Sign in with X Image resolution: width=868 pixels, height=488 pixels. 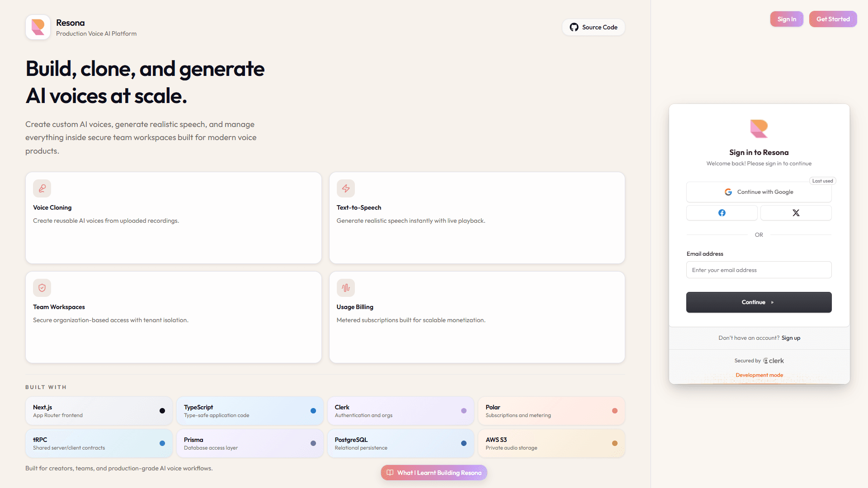(x=796, y=213)
